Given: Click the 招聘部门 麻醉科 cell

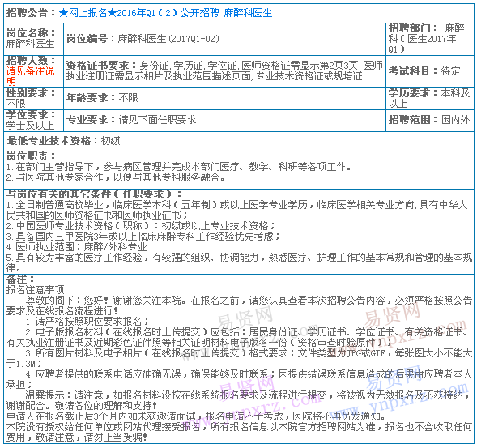Looking at the screenshot, I should 430,39.
